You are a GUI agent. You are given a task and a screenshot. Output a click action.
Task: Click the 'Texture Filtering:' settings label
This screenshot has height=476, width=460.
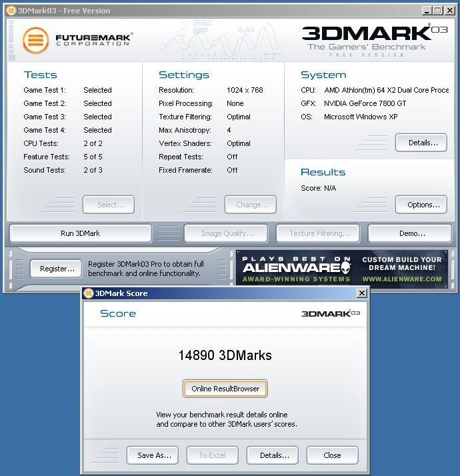(185, 117)
